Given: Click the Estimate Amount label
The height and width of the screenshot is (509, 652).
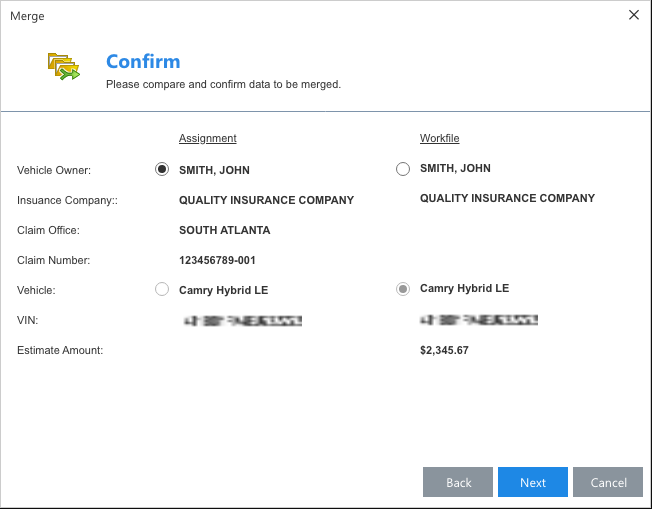Looking at the screenshot, I should [60, 350].
